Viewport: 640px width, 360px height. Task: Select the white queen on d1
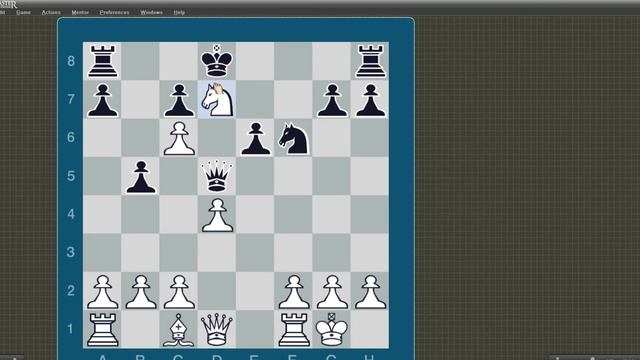[x=217, y=329]
